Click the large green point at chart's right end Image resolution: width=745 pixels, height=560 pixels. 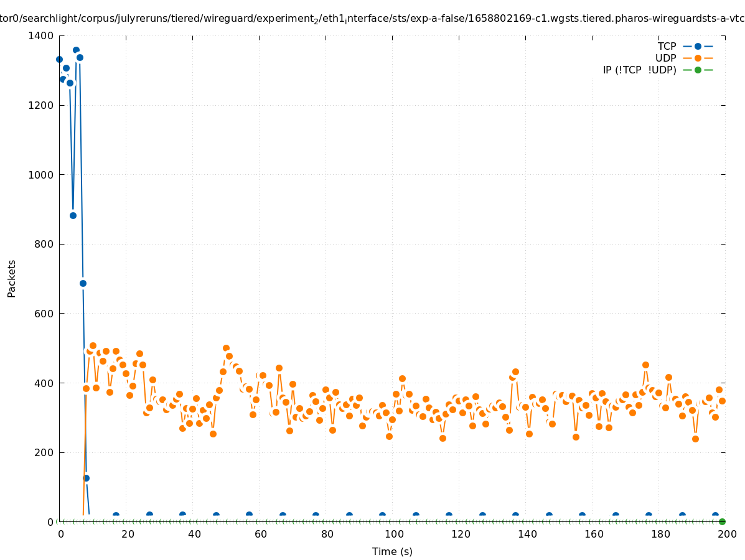pos(722,521)
